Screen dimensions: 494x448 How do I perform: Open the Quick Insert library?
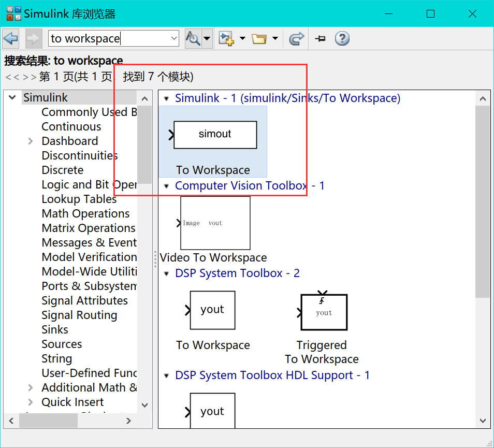tap(72, 402)
